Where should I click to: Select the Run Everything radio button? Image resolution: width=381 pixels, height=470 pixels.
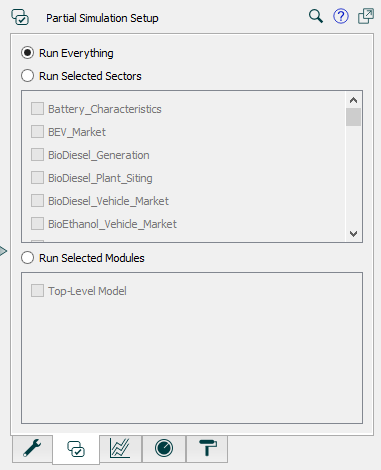click(27, 53)
